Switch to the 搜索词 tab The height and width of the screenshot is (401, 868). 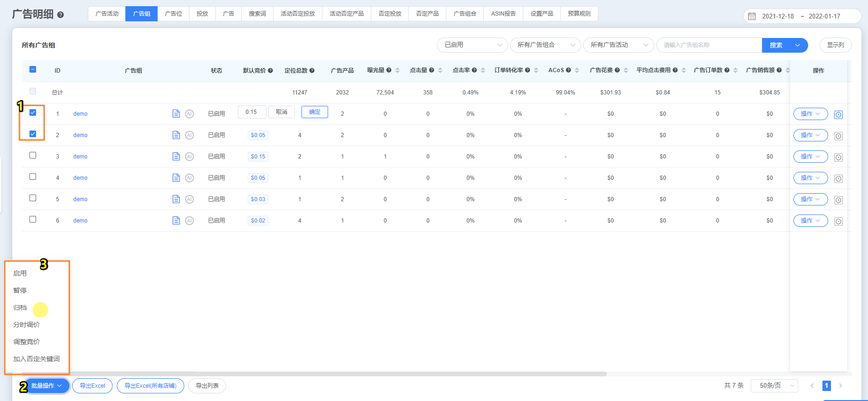[x=257, y=14]
